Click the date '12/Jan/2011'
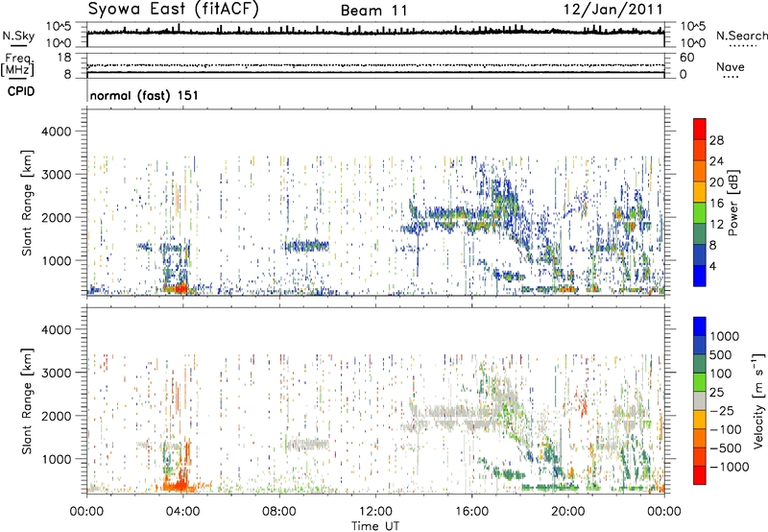Image resolution: width=768 pixels, height=532 pixels. pos(612,10)
